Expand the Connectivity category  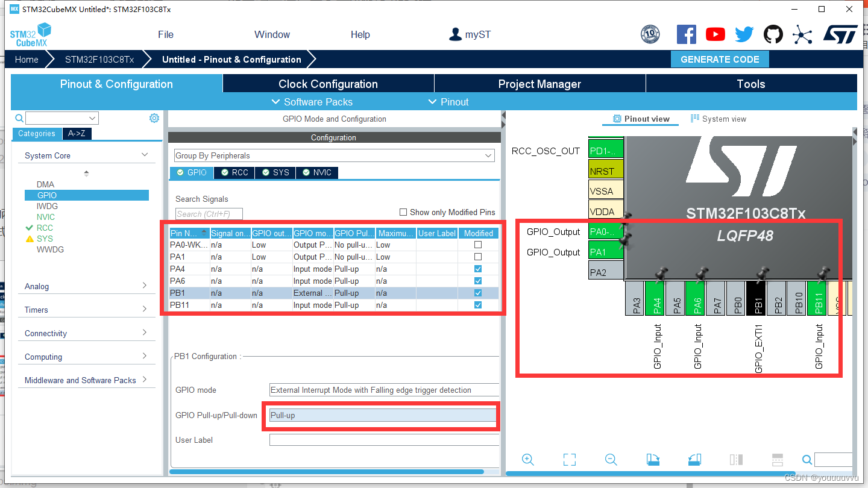pyautogui.click(x=145, y=333)
